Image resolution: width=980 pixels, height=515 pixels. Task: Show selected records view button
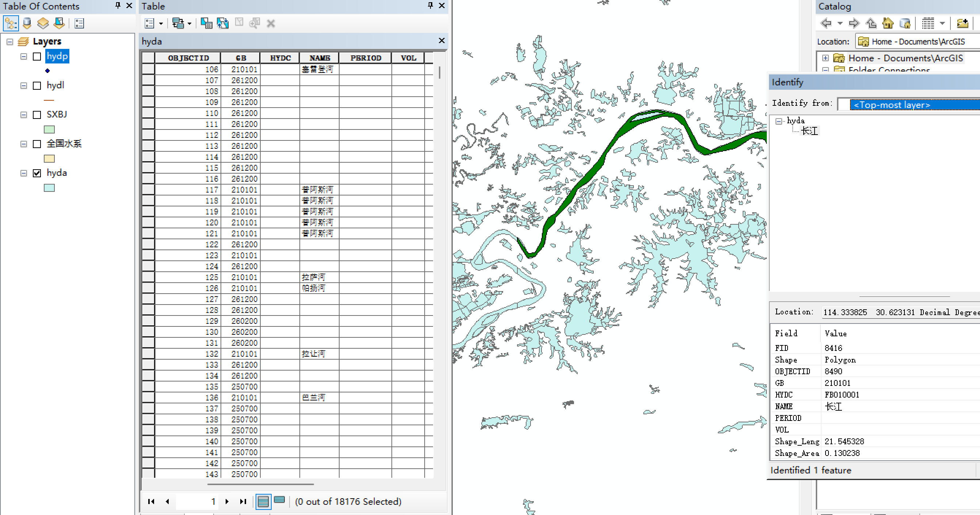pos(279,500)
